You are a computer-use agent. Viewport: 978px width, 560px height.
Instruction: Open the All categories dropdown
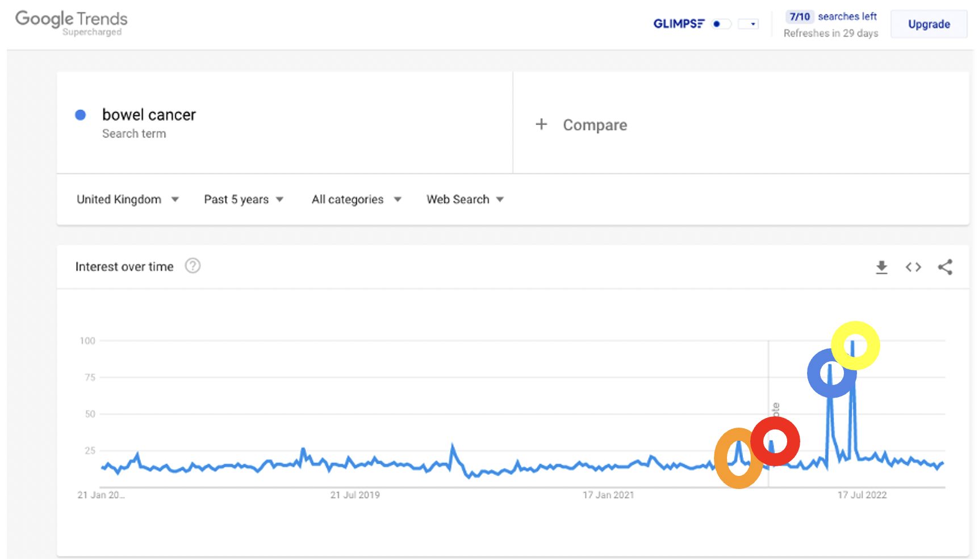tap(356, 199)
